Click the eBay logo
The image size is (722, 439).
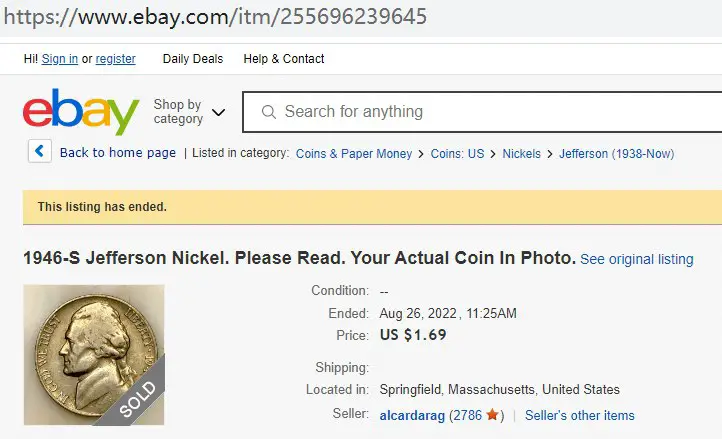click(81, 112)
